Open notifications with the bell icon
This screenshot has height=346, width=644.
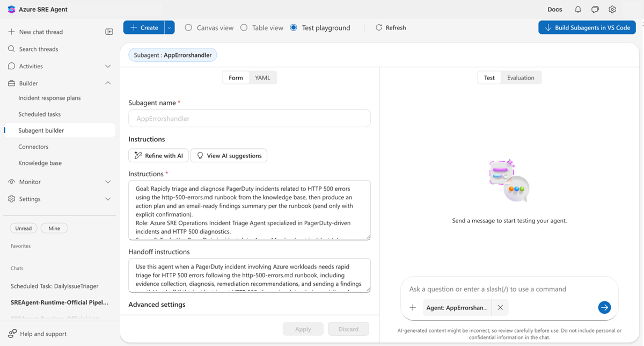pyautogui.click(x=577, y=9)
